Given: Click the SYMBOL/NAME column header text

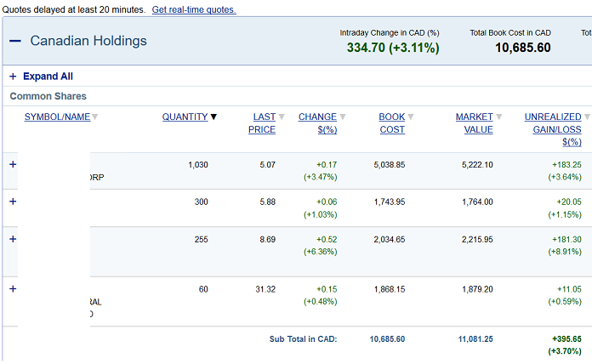Looking at the screenshot, I should pyautogui.click(x=57, y=117).
